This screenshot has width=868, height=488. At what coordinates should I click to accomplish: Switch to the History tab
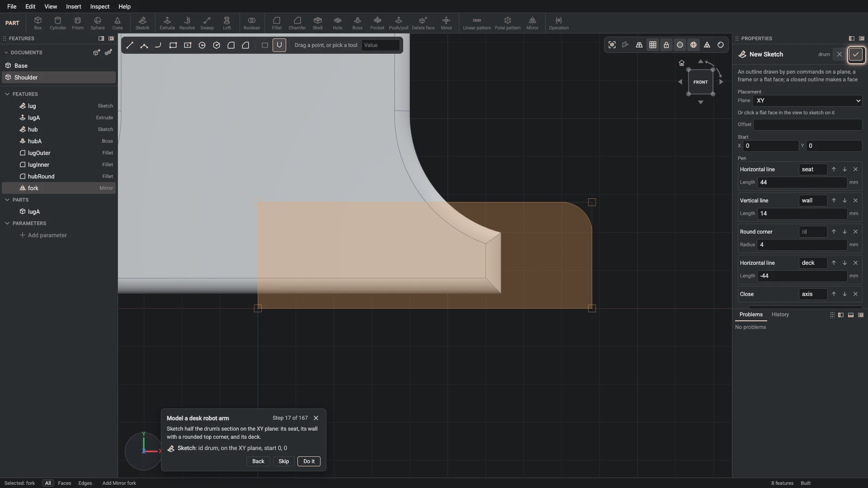point(780,314)
